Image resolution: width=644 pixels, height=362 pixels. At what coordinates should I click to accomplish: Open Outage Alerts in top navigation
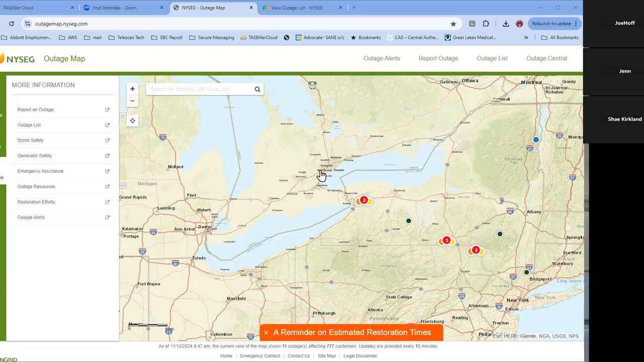coord(382,58)
